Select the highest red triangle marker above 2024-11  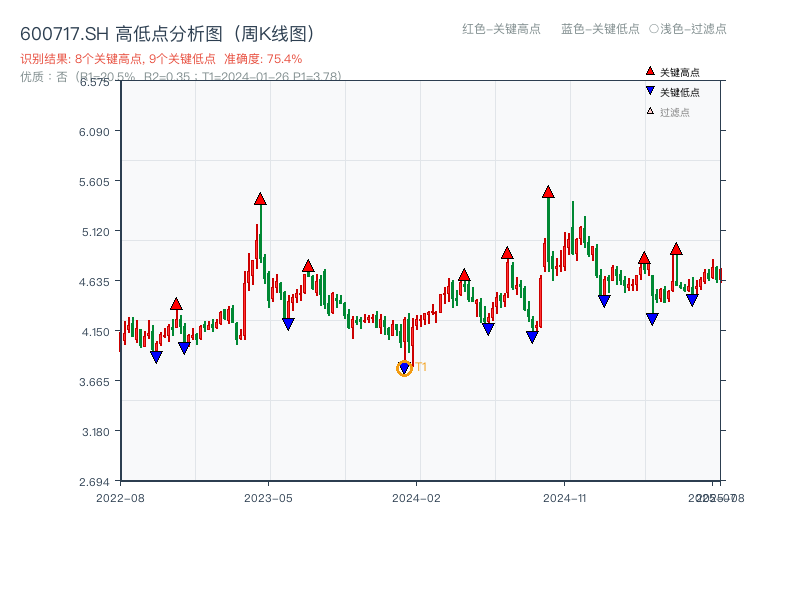[548, 190]
